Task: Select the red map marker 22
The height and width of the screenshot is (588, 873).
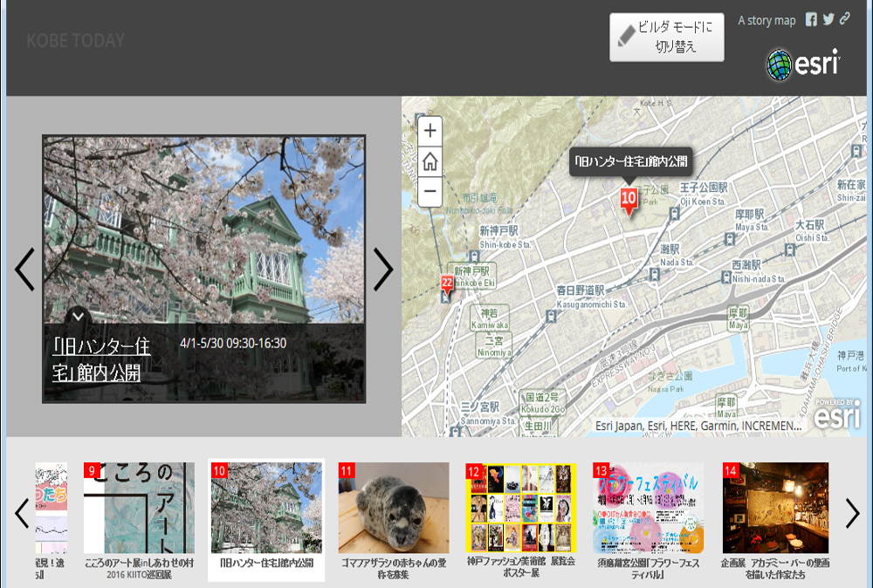Action: [447, 284]
